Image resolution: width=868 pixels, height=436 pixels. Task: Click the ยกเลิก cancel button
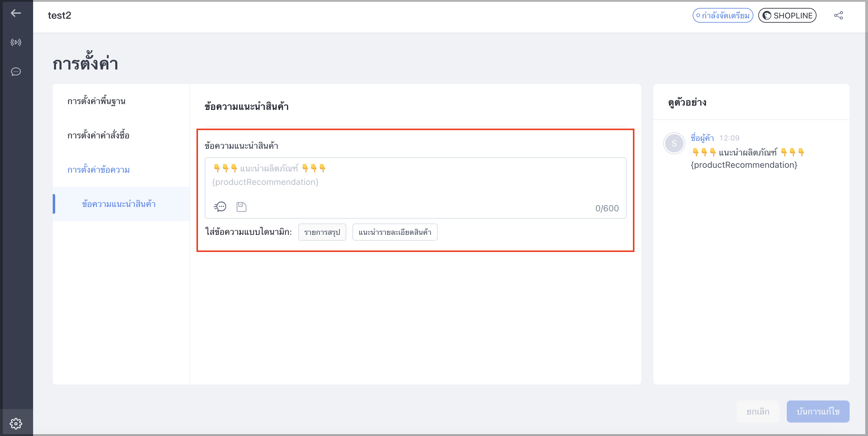(758, 412)
